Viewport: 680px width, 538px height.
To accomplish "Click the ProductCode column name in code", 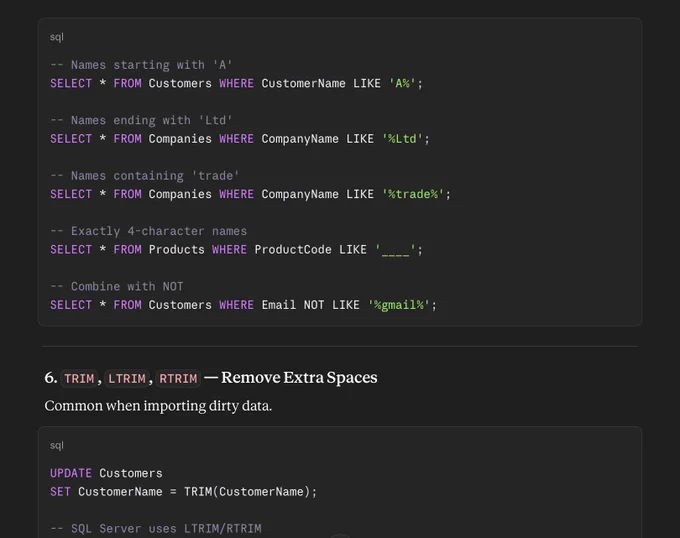I will (x=293, y=250).
